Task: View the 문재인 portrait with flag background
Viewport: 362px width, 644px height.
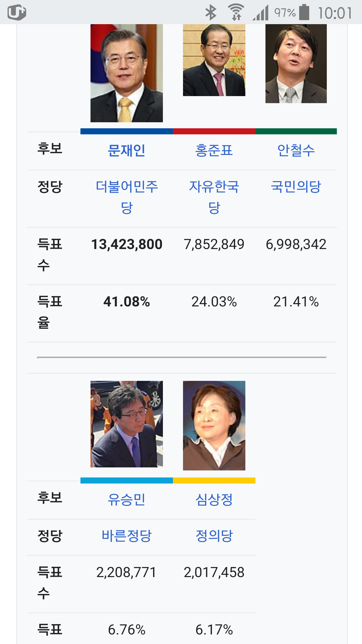Action: coord(127,73)
